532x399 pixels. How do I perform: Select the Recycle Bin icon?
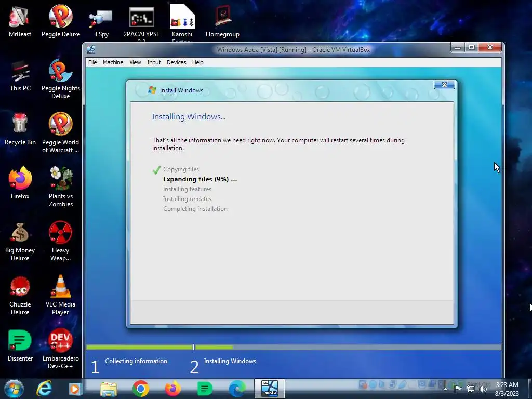(20, 129)
